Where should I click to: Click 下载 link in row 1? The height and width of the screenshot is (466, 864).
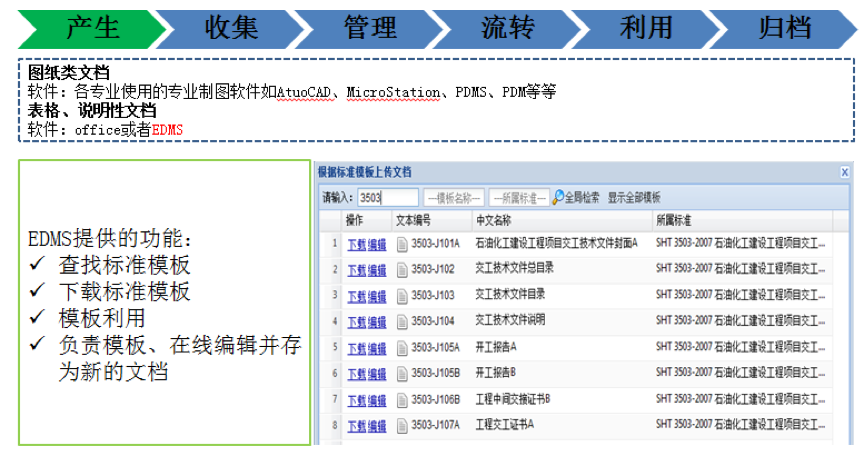pos(356,244)
